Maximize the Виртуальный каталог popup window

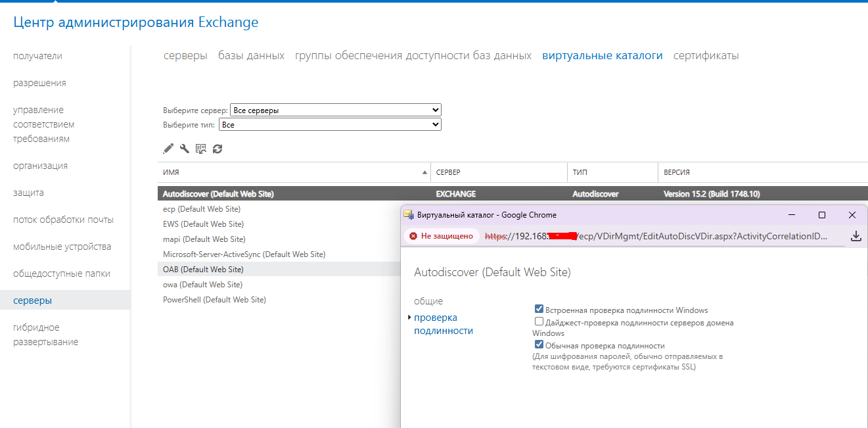coord(821,215)
